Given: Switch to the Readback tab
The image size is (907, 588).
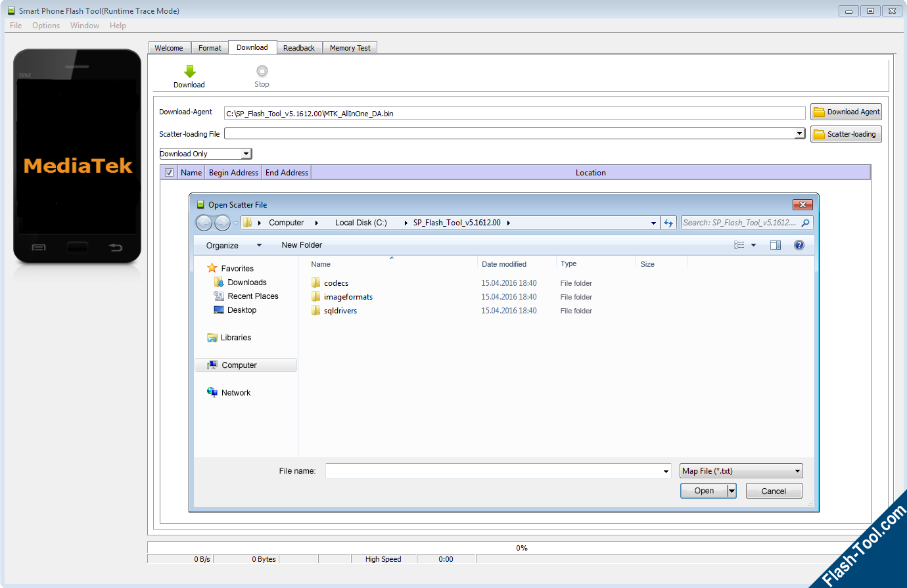Looking at the screenshot, I should coord(299,48).
